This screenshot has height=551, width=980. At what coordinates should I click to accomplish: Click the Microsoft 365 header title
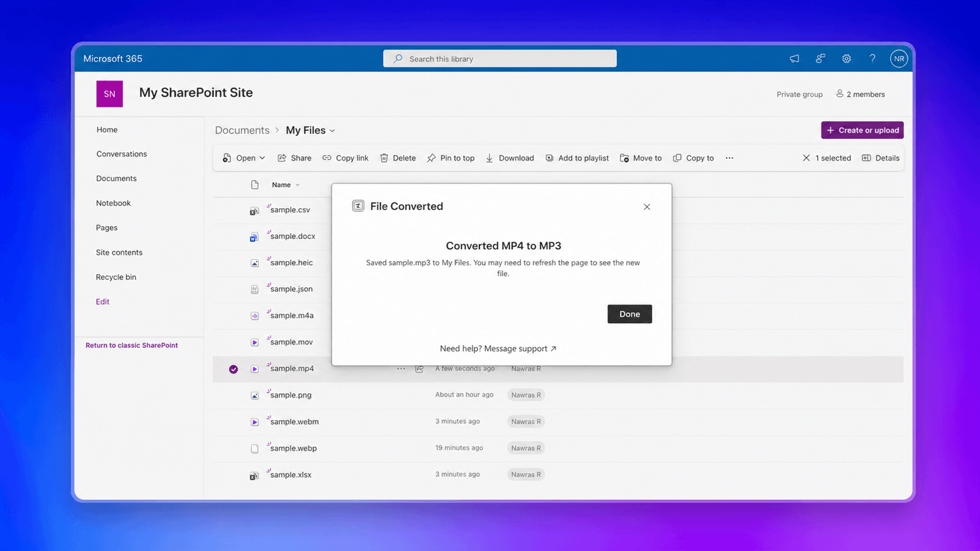point(113,59)
